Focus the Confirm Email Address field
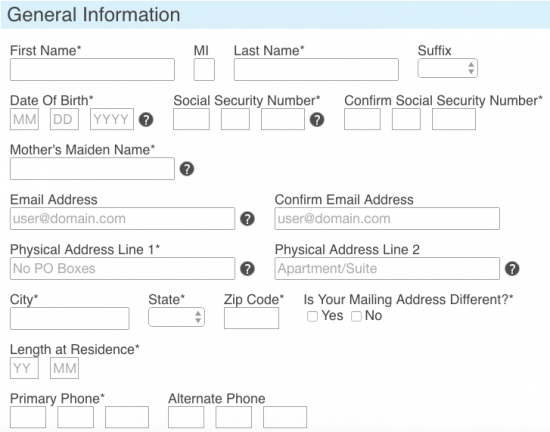This screenshot has width=550, height=432. pyautogui.click(x=387, y=218)
